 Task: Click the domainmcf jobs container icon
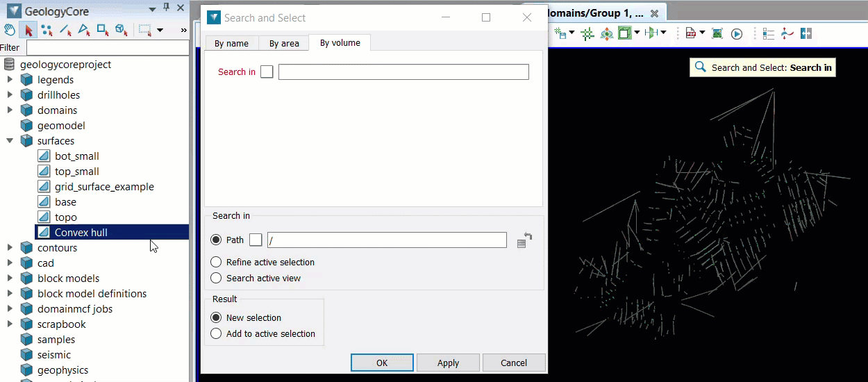[x=26, y=309]
